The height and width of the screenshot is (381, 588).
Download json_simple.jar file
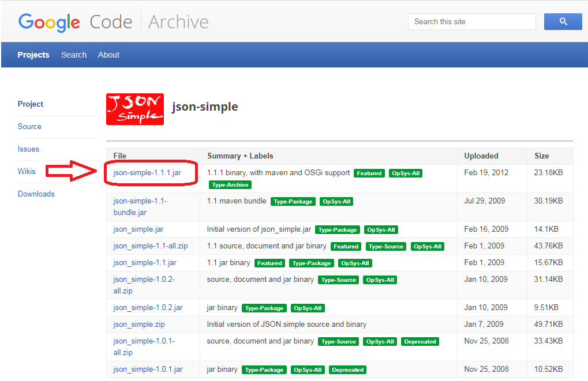click(138, 229)
